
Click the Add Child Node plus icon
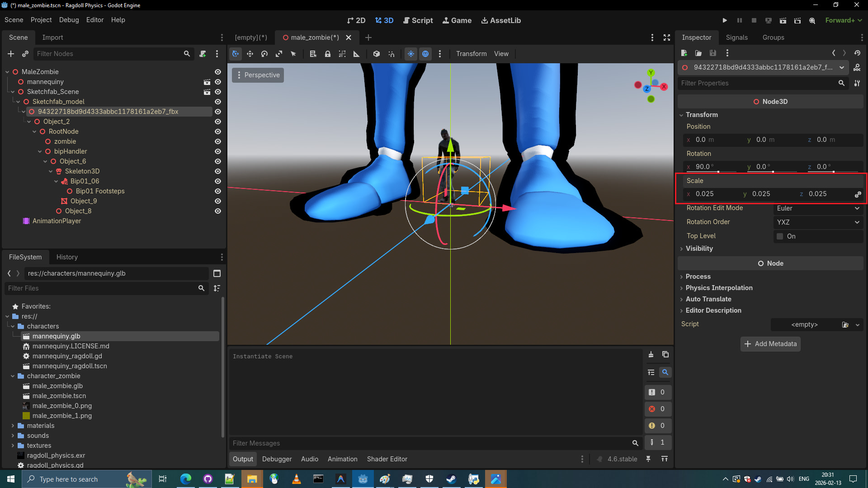[x=11, y=54]
